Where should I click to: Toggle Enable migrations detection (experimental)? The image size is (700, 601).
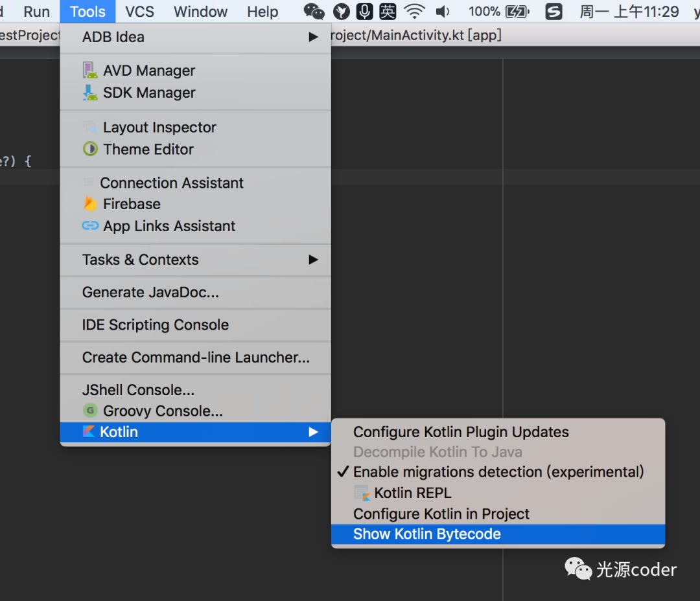coord(498,471)
